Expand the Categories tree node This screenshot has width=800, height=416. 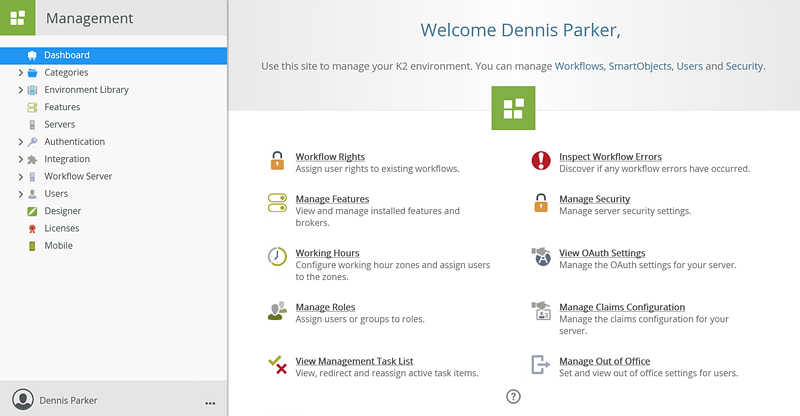point(20,73)
